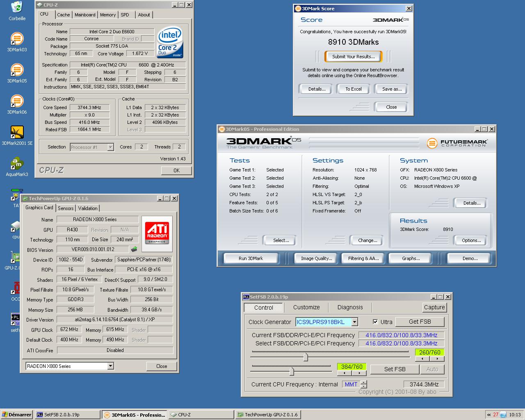This screenshot has width=525, height=420.
Task: Click the lower FSB slider handle in SetFSB
Action: click(x=292, y=372)
